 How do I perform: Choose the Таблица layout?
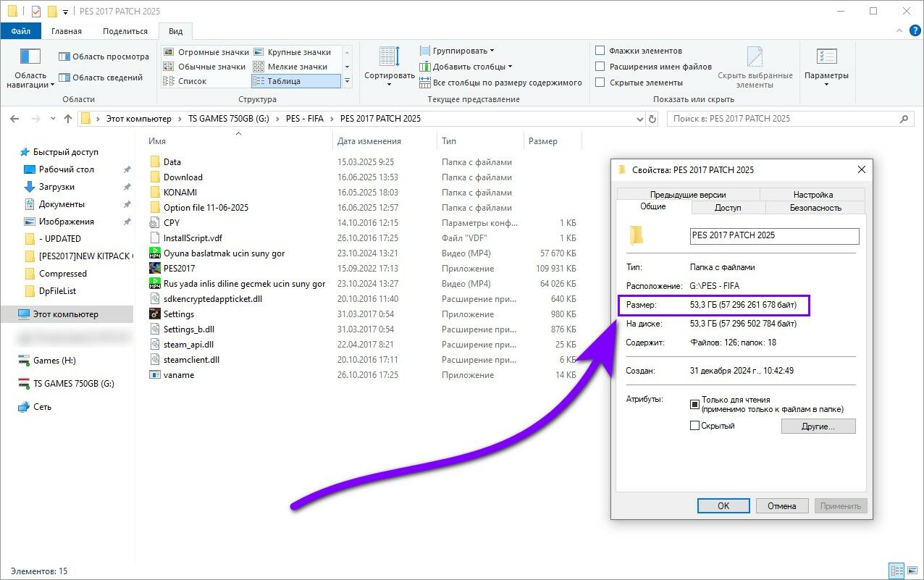point(295,81)
